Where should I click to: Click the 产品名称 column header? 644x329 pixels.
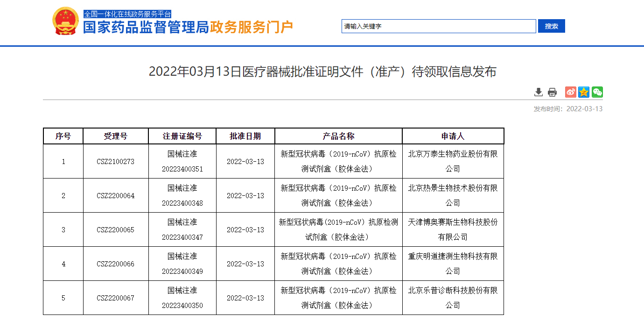(338, 136)
